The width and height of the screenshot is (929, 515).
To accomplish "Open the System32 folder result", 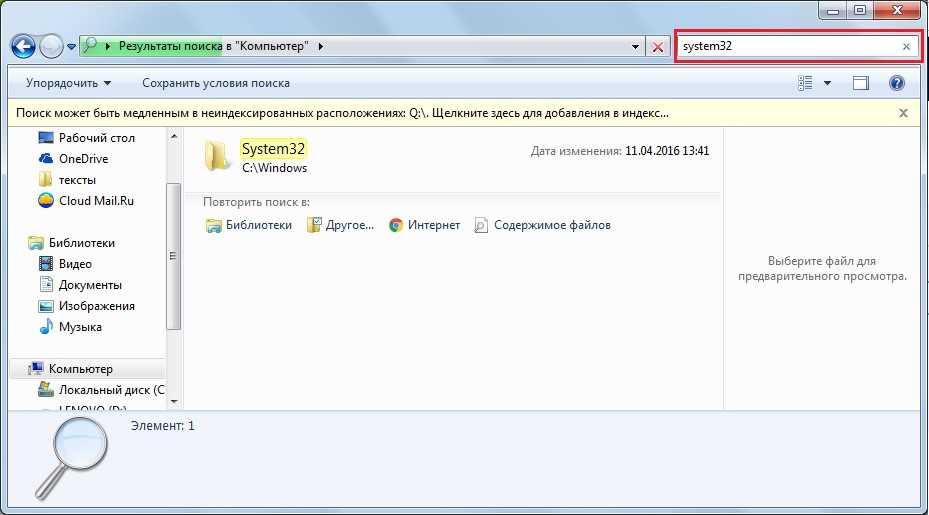I will (273, 149).
